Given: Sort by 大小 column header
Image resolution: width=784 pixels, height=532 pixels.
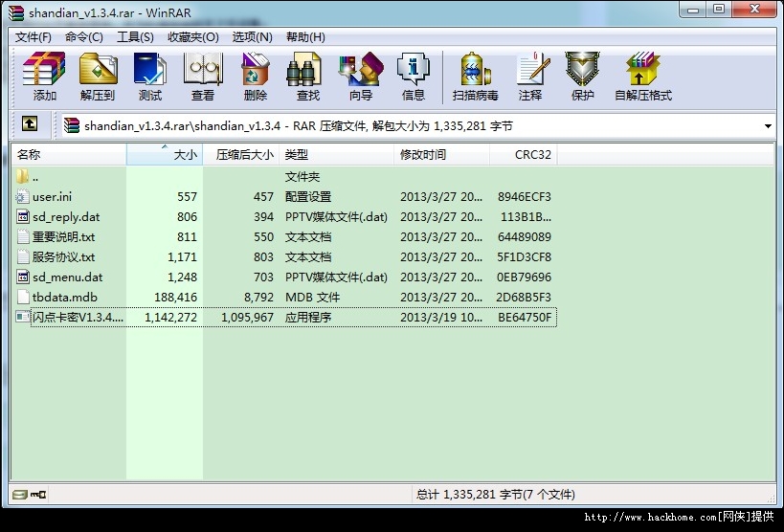Looking at the screenshot, I should click(165, 154).
